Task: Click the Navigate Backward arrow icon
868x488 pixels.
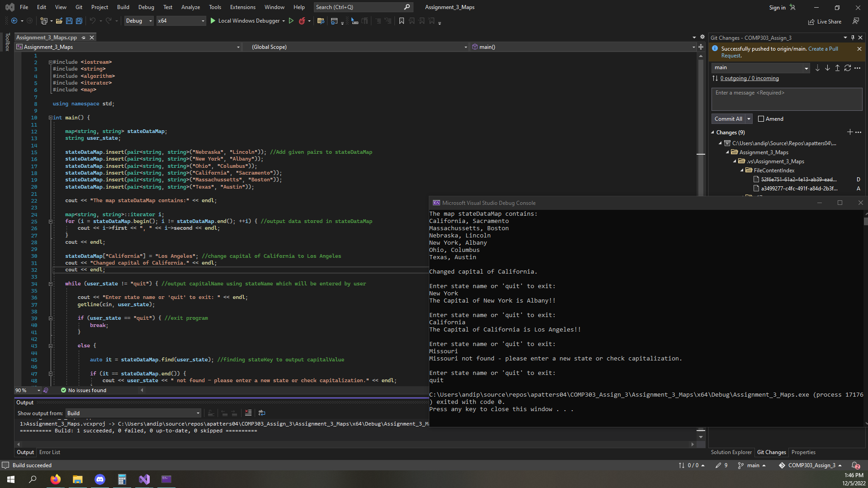Action: click(14, 21)
